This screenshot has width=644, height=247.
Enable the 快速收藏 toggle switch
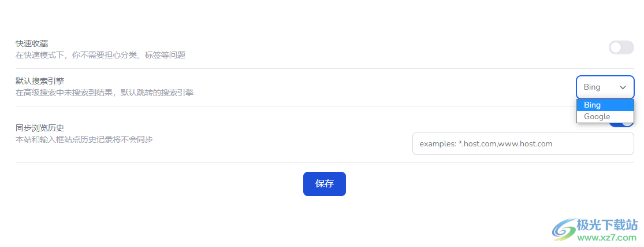[x=621, y=47]
